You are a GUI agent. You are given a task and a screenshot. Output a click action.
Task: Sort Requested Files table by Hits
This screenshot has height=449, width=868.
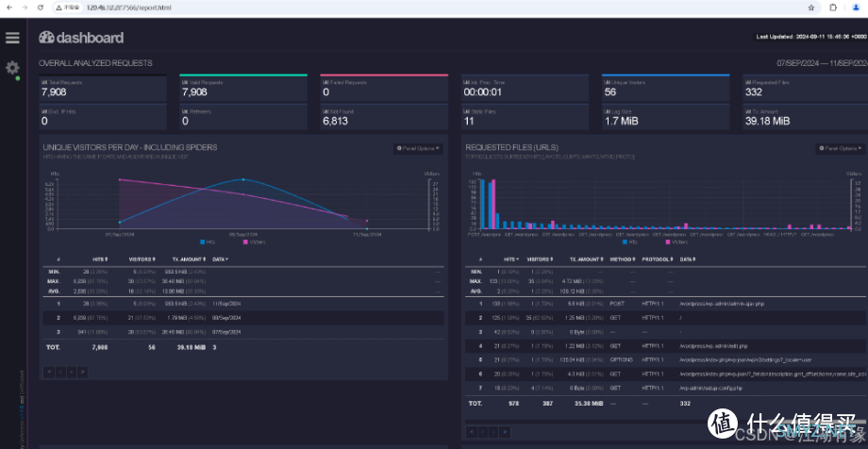click(x=511, y=259)
